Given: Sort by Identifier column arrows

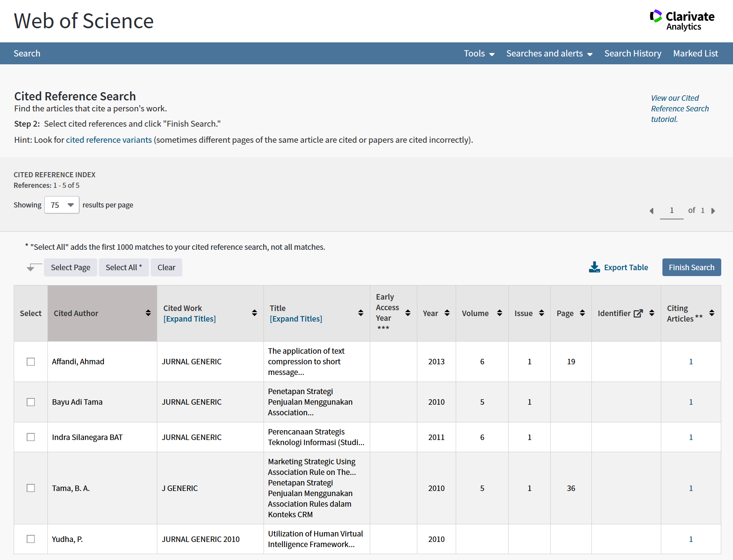Looking at the screenshot, I should tap(651, 313).
